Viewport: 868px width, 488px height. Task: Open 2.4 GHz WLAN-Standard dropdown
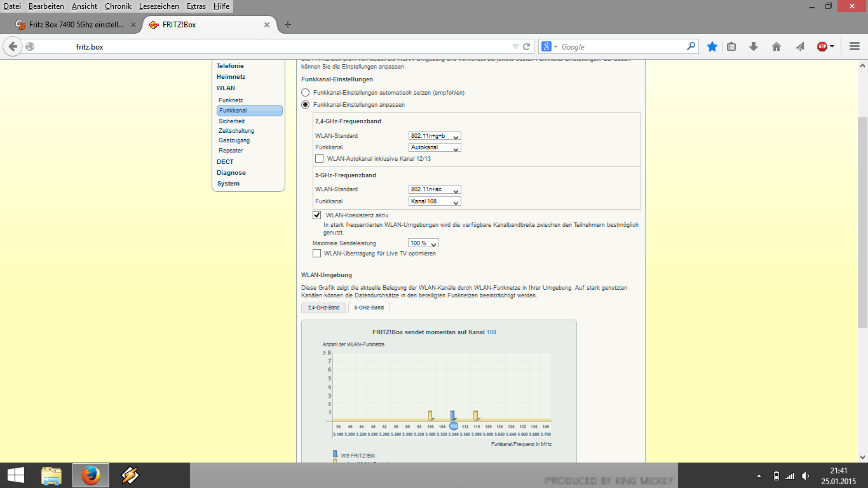[x=435, y=135]
